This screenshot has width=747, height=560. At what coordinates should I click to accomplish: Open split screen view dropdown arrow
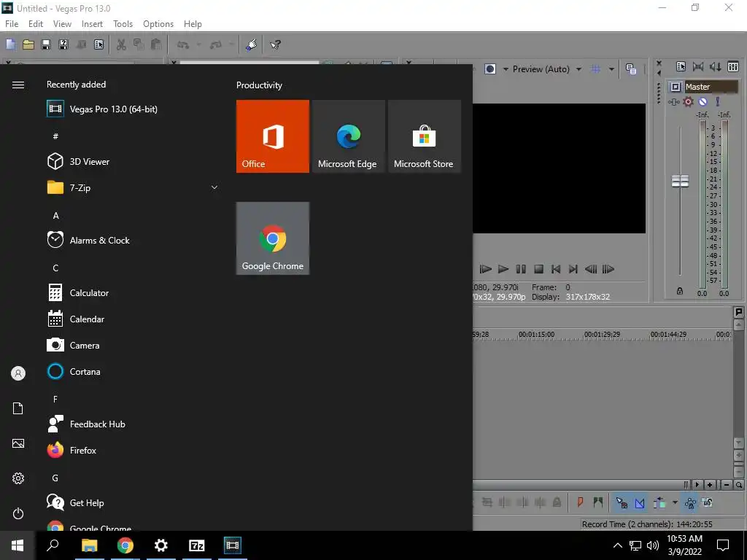(506, 69)
